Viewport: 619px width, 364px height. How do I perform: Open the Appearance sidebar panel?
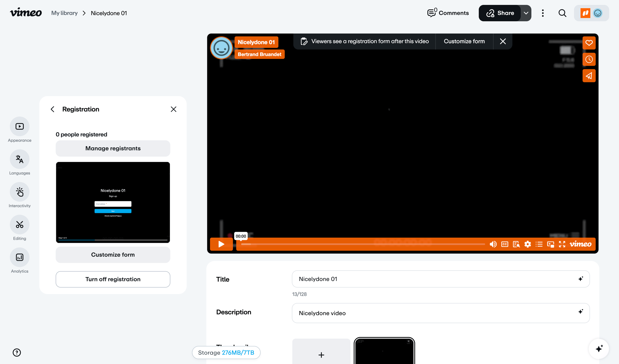click(x=20, y=126)
